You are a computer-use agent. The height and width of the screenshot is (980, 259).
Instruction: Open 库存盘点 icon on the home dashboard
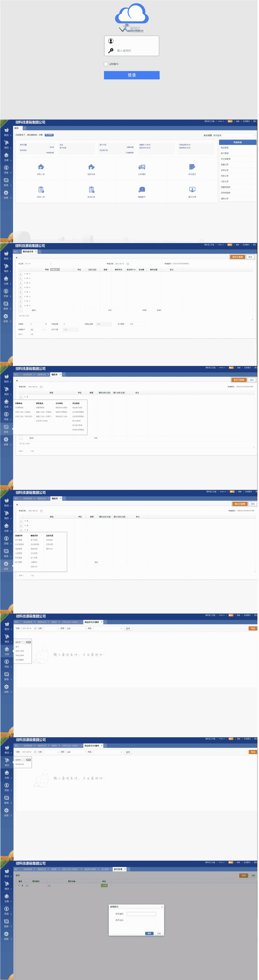click(x=192, y=167)
